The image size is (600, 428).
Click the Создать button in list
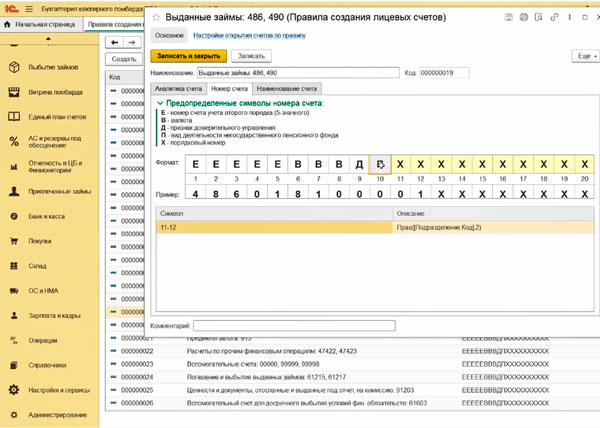coord(123,59)
